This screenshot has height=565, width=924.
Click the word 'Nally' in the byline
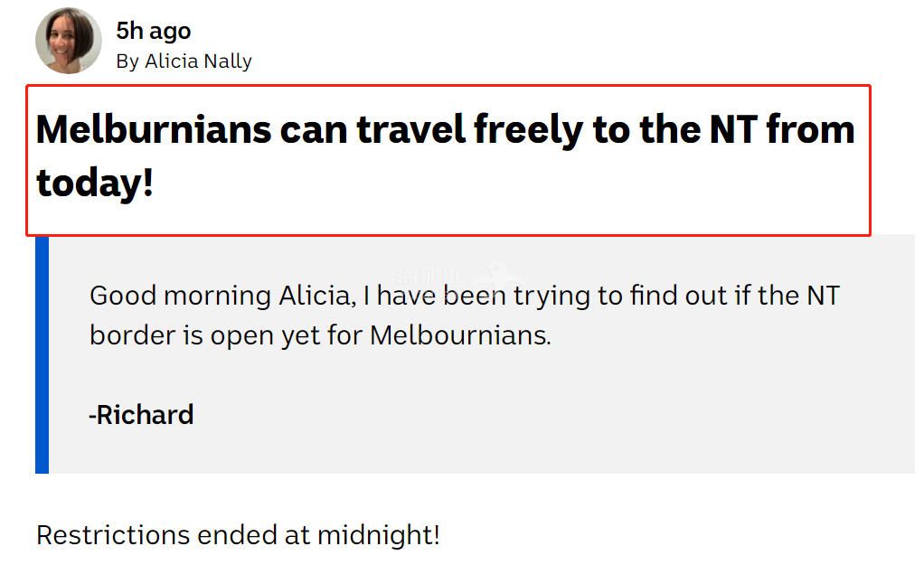coord(228,61)
